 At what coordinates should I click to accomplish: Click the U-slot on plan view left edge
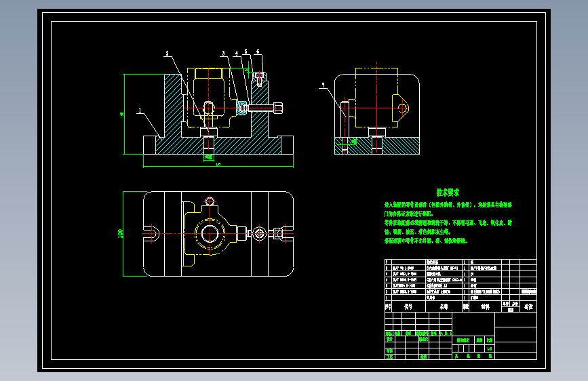coord(152,234)
